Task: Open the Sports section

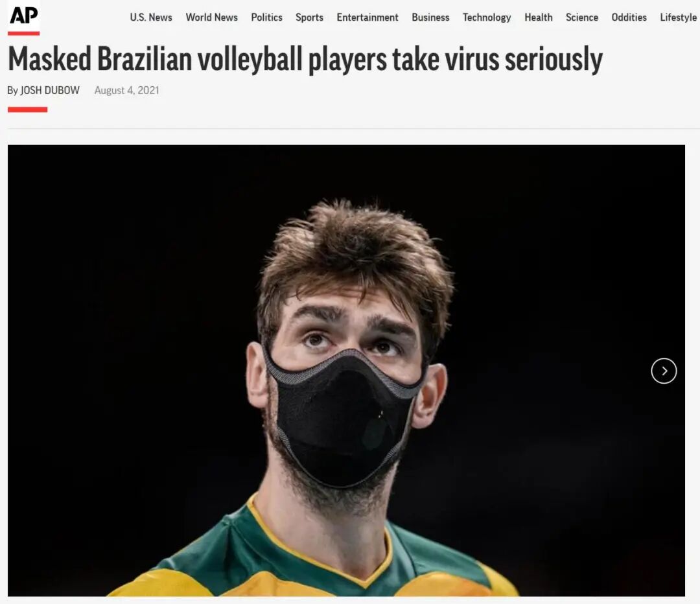Action: [309, 17]
